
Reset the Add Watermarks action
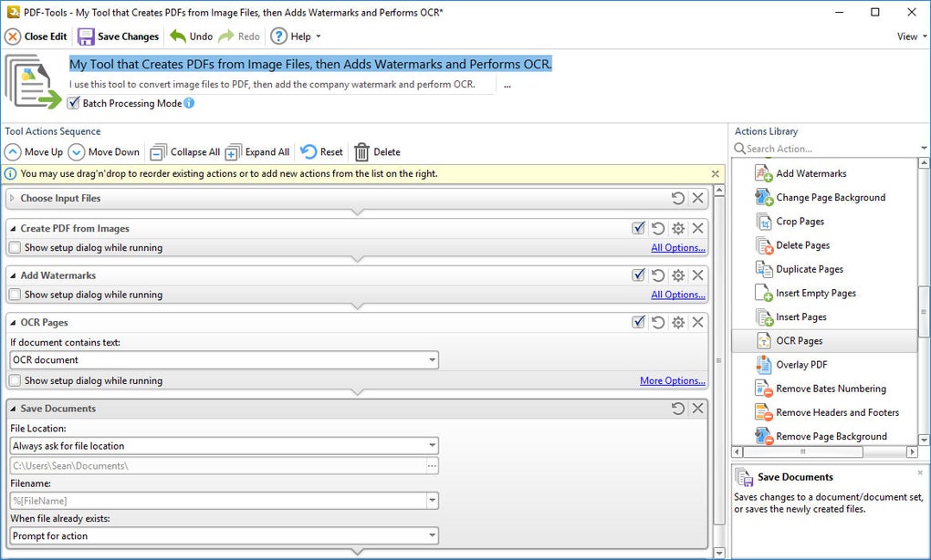pos(658,275)
